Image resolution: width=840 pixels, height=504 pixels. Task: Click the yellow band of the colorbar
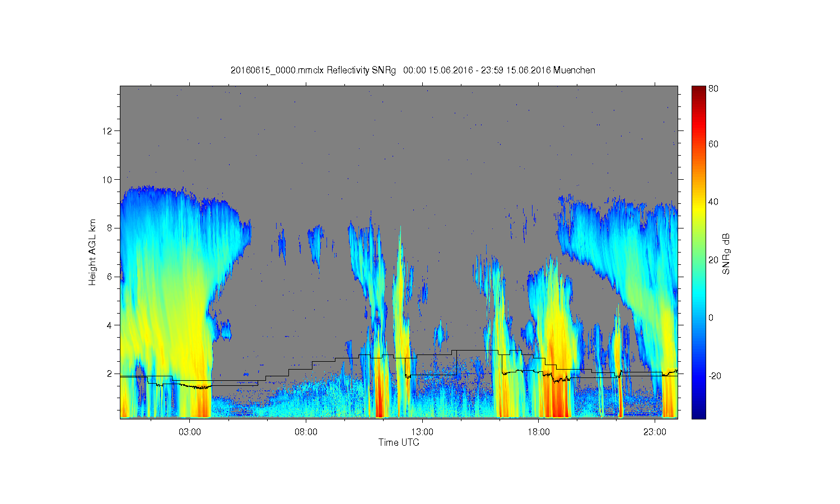pyautogui.click(x=698, y=208)
